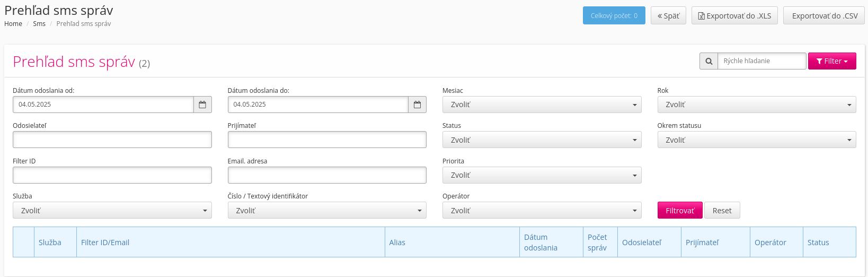Focus the Rýchle hľadanie search field

point(761,61)
